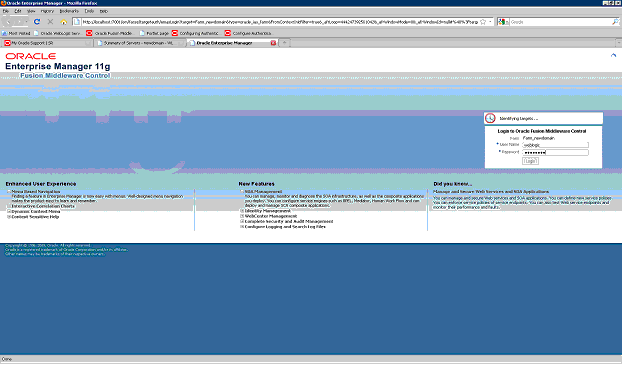Open the Google search engine selector
The image size is (625, 366).
coord(503,22)
